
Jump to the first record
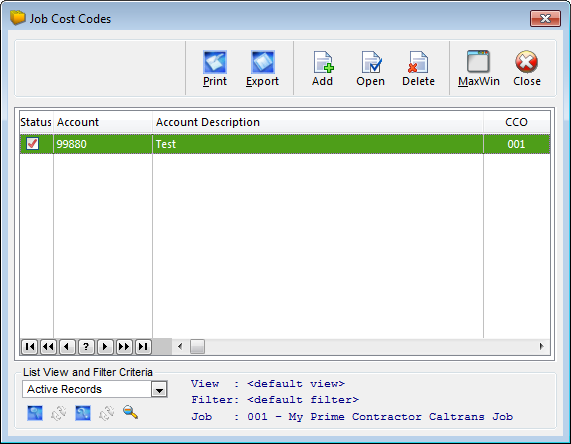click(x=29, y=346)
